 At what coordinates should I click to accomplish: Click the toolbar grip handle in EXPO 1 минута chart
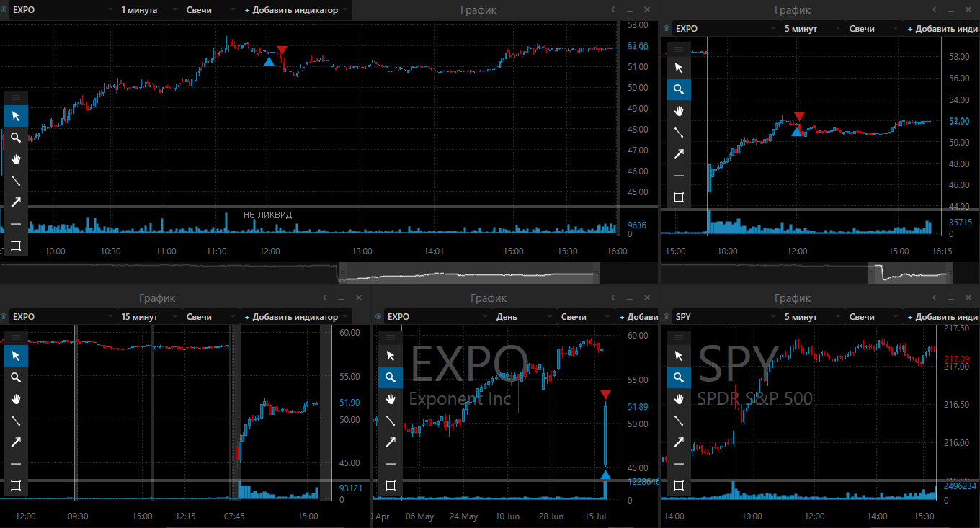(16, 97)
